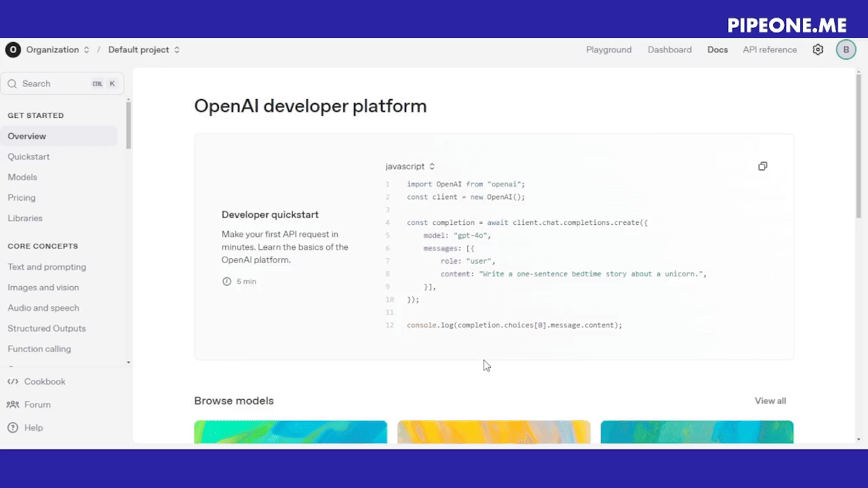Click the 'import OpenAI from "openai"' line
The width and height of the screenshot is (868, 488).
(466, 184)
